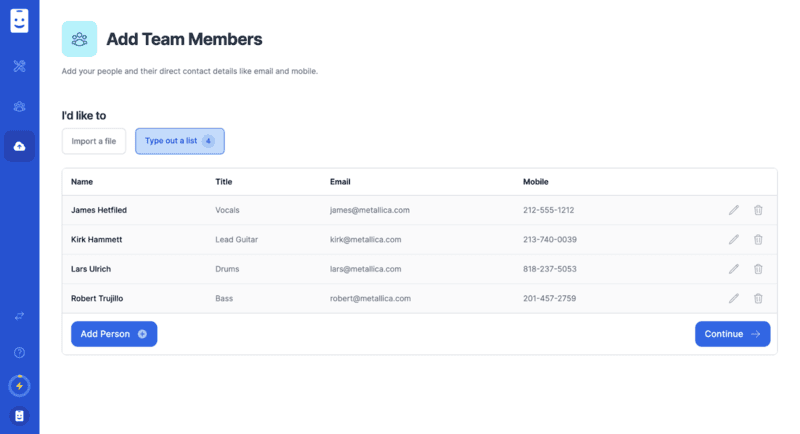This screenshot has height=434, width=800.
Task: Open the user avatar at sidebar bottom
Action: coord(19,415)
